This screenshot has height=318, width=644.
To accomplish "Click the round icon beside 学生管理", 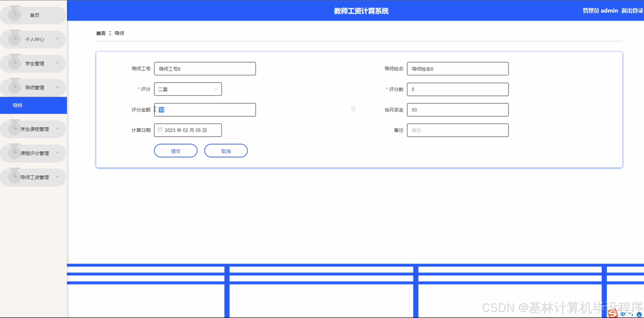I will tap(15, 63).
